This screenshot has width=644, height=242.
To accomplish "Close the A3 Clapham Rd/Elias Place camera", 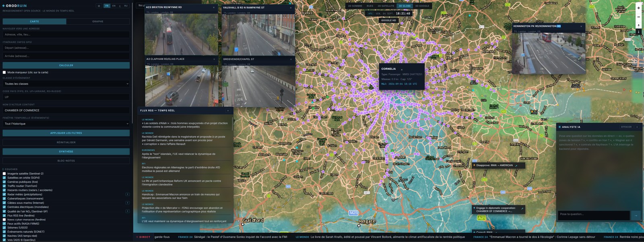I will 214,59.
